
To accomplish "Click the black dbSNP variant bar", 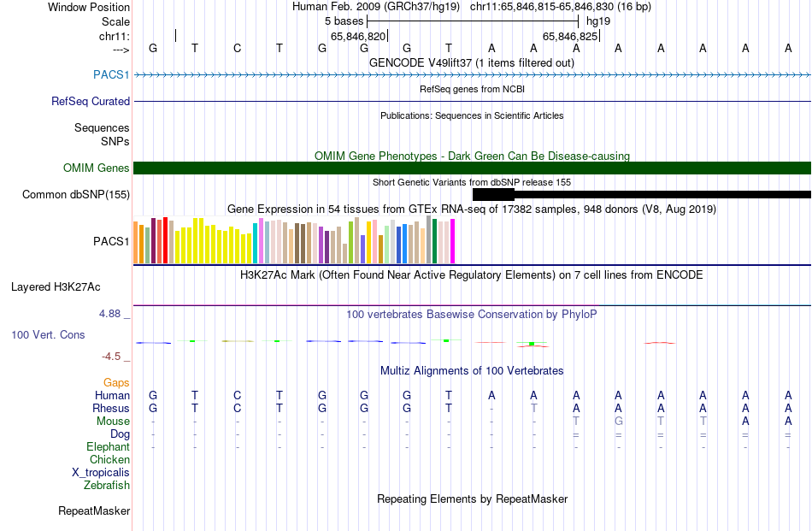I will (642, 194).
